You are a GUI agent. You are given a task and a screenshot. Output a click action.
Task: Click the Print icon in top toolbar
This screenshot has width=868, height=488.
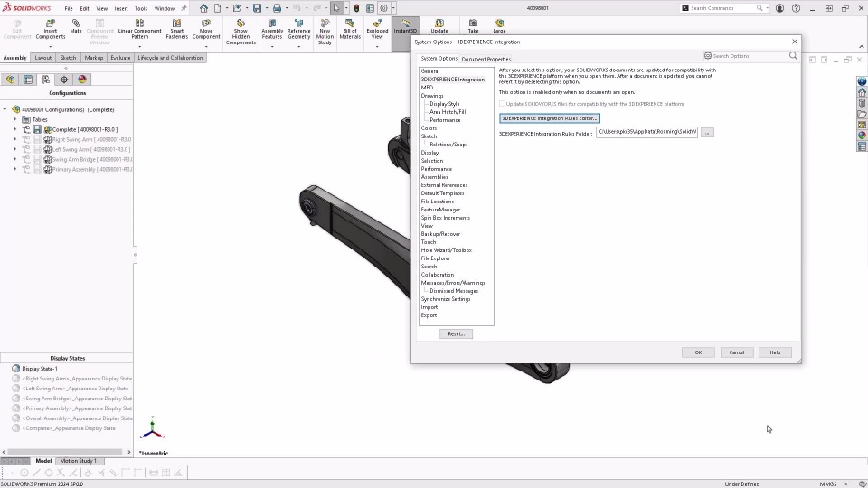pyautogui.click(x=277, y=8)
